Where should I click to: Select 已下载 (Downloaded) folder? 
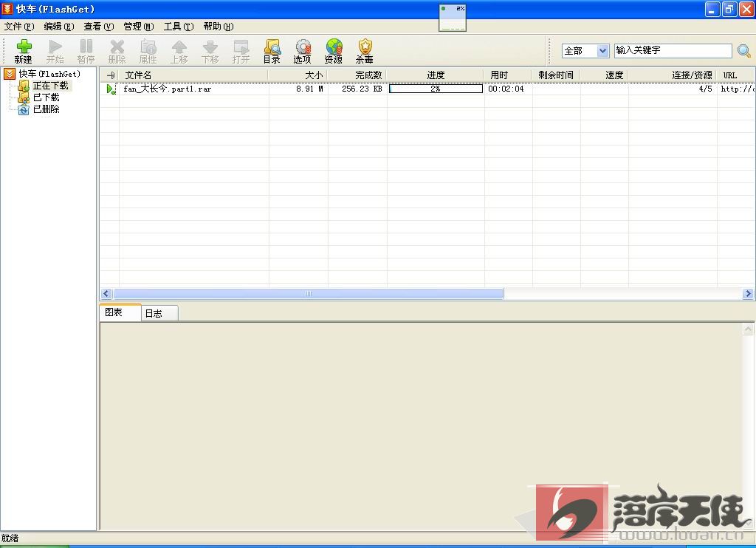(47, 97)
